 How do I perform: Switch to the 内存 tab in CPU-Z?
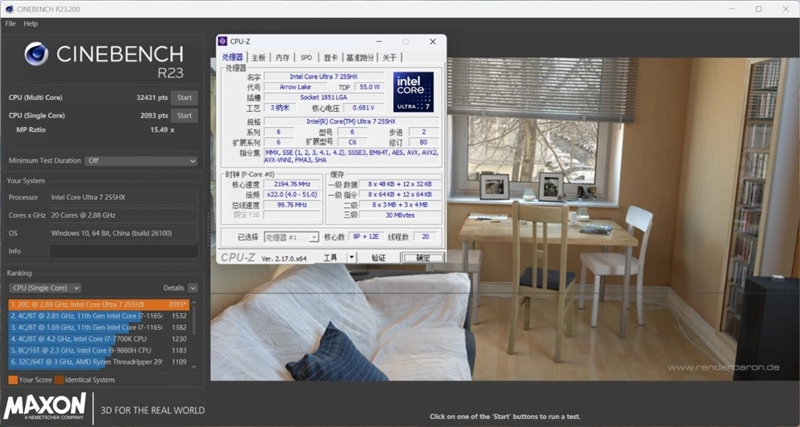(x=282, y=57)
